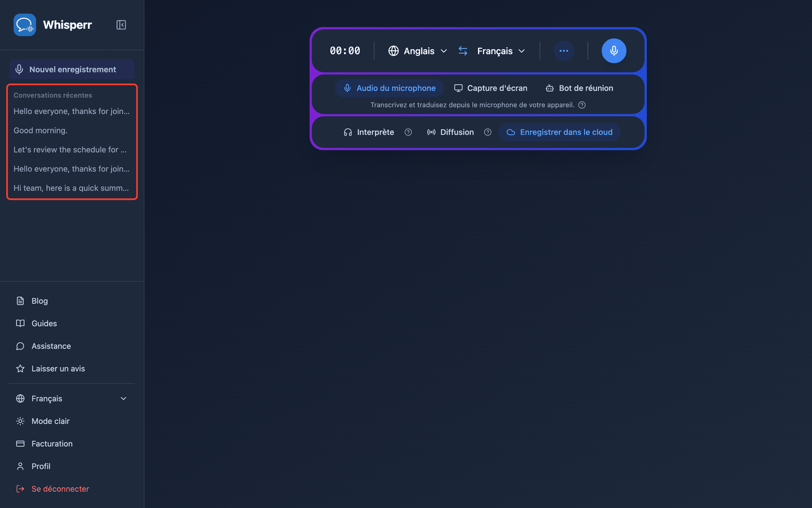The width and height of the screenshot is (812, 508).
Task: Click the Conversations récentes heading
Action: 53,96
